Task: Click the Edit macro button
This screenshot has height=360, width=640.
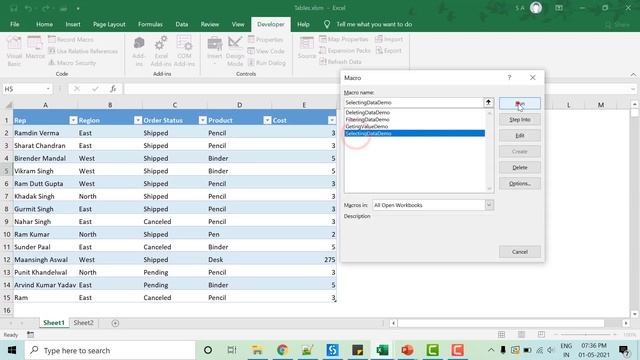Action: [x=520, y=136]
